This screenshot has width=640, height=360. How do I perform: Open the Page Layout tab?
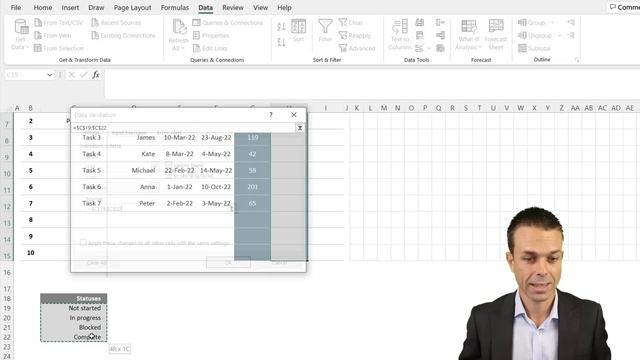[x=132, y=7]
